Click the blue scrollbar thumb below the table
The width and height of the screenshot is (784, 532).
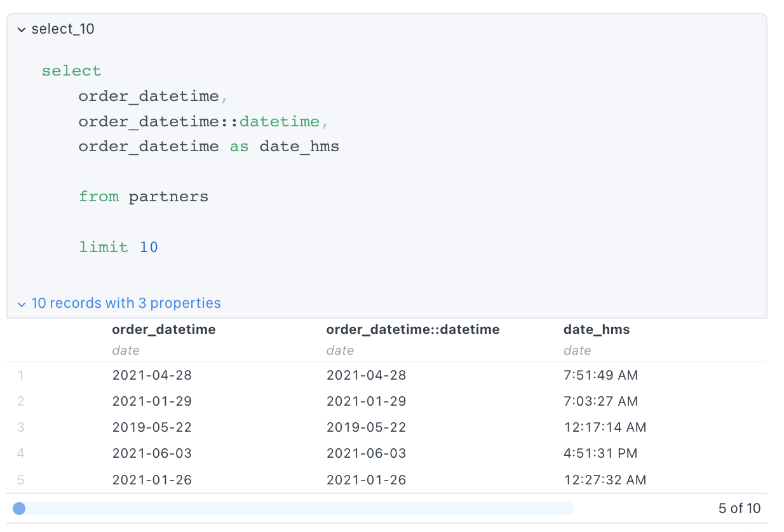[19, 509]
